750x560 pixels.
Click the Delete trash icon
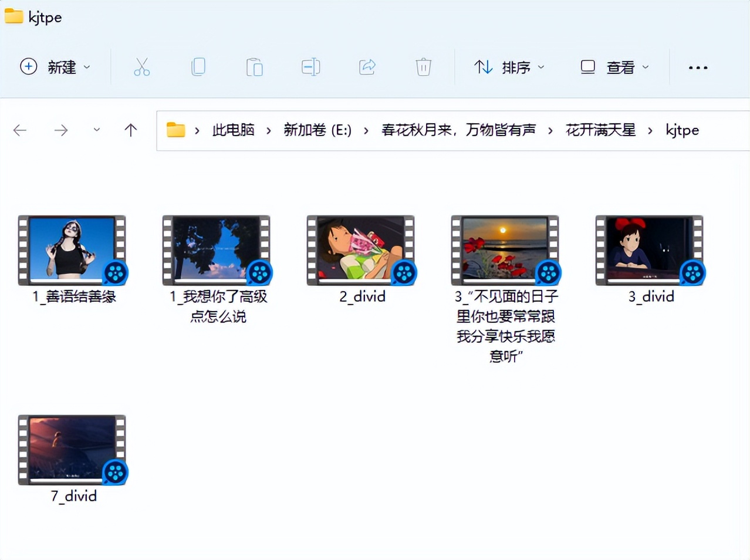pyautogui.click(x=423, y=67)
